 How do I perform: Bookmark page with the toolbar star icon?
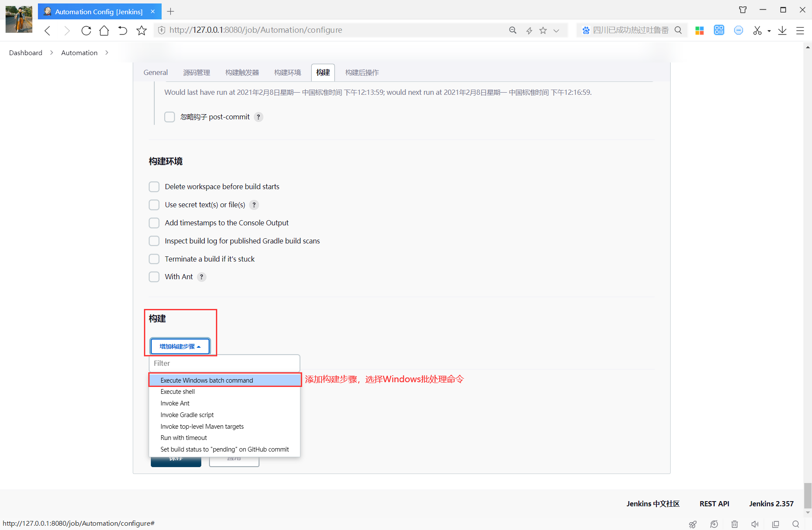[141, 30]
